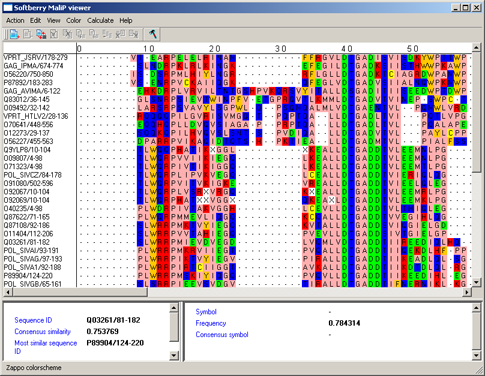Click the right arrow of horizontal alignment scrollbar
Screen dimensions: 485x376
[x=467, y=292]
